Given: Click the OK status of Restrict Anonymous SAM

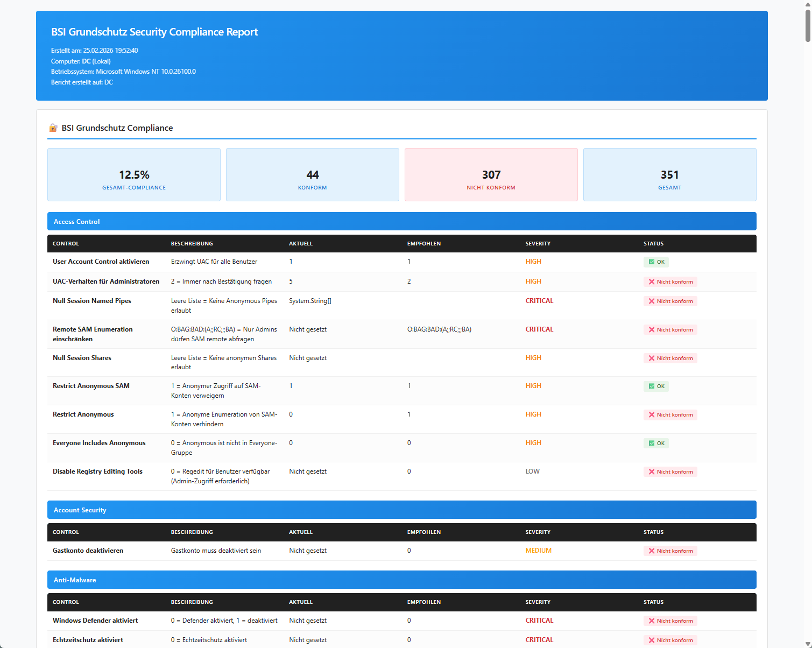Looking at the screenshot, I should coord(656,386).
